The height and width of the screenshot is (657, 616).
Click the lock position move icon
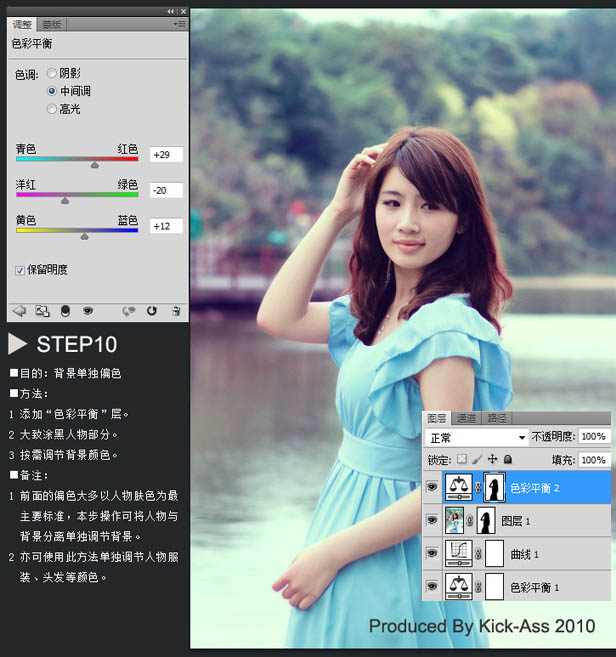494,460
